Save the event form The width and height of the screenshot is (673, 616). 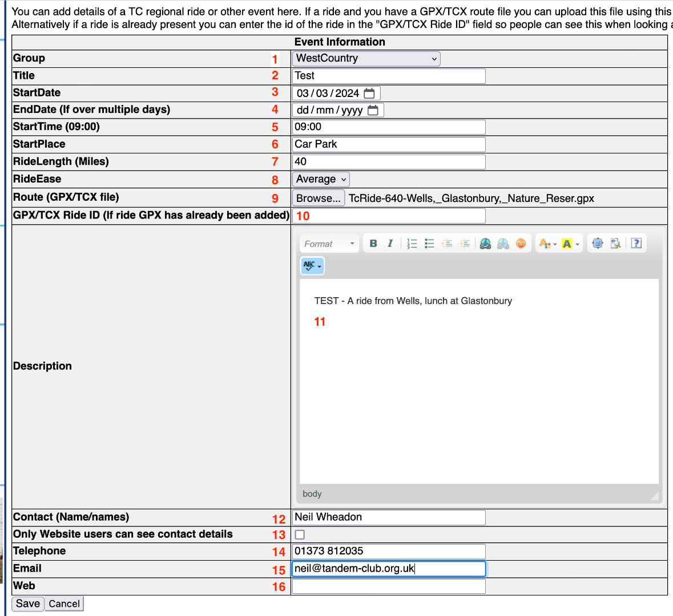(x=28, y=603)
